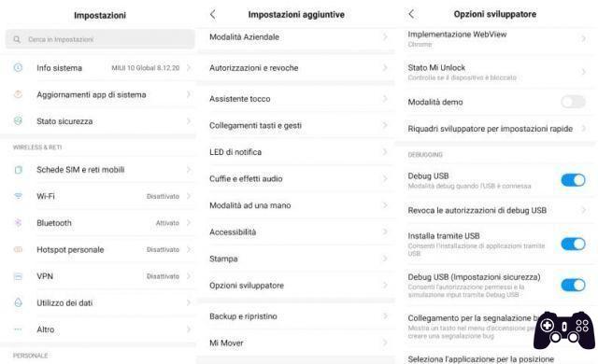Tap the Wi-Fi icon in settings list

point(18,196)
